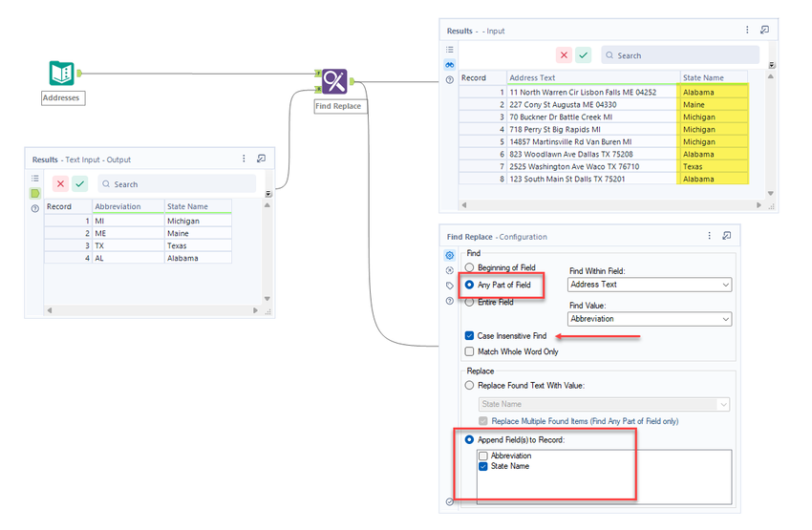Toggle Case Insensitive Find checkbox
812x530 pixels.
click(x=469, y=335)
